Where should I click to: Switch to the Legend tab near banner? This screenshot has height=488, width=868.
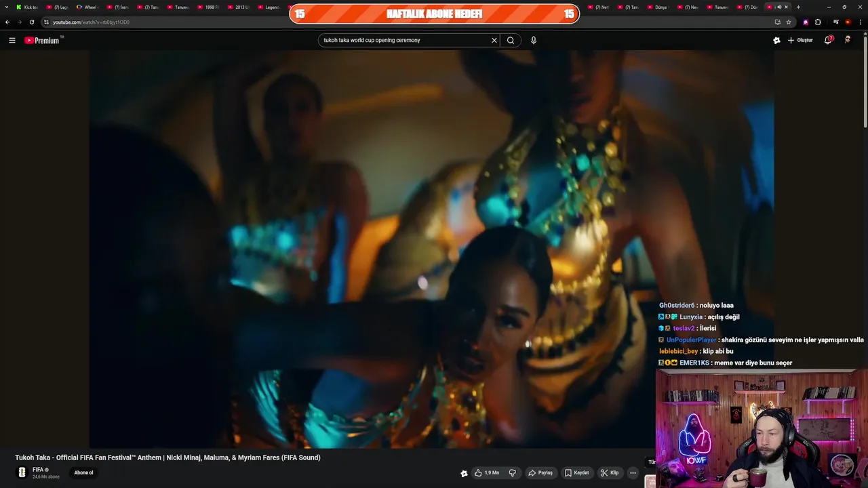tap(269, 7)
